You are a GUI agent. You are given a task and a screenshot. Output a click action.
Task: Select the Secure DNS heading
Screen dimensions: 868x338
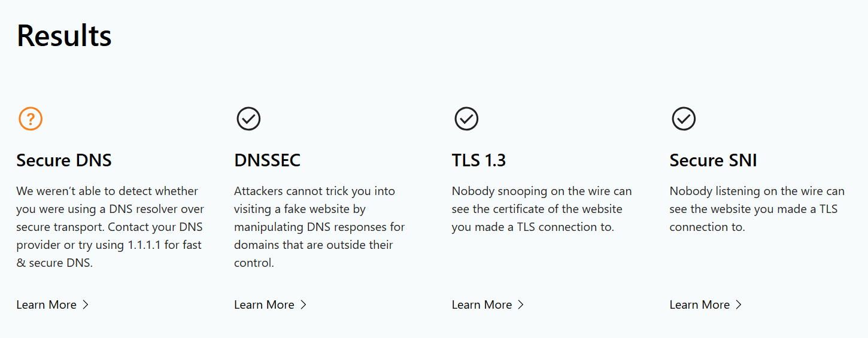[x=64, y=160]
